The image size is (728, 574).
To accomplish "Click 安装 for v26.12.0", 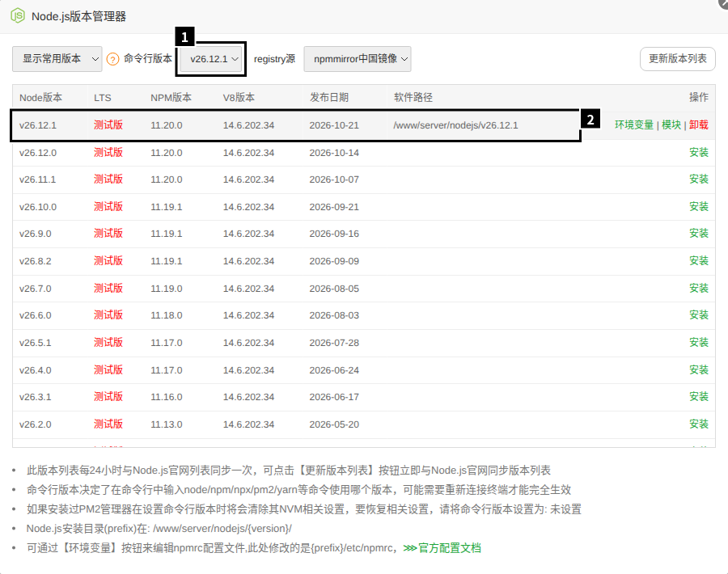I will [x=699, y=152].
